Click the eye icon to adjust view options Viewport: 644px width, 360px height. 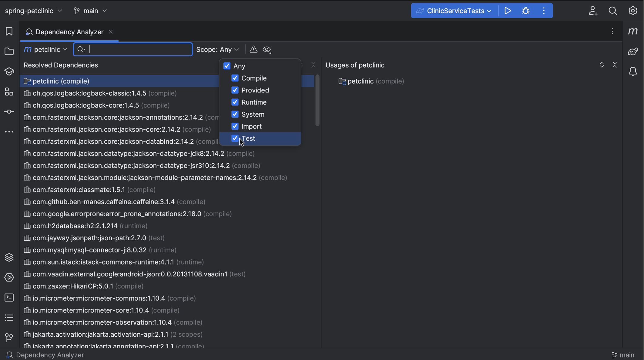click(x=267, y=49)
